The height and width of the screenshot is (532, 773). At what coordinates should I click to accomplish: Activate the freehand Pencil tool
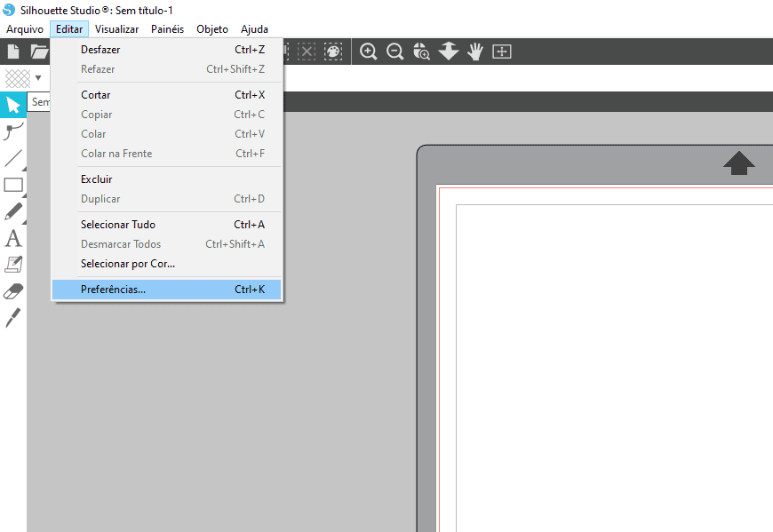pos(13,211)
